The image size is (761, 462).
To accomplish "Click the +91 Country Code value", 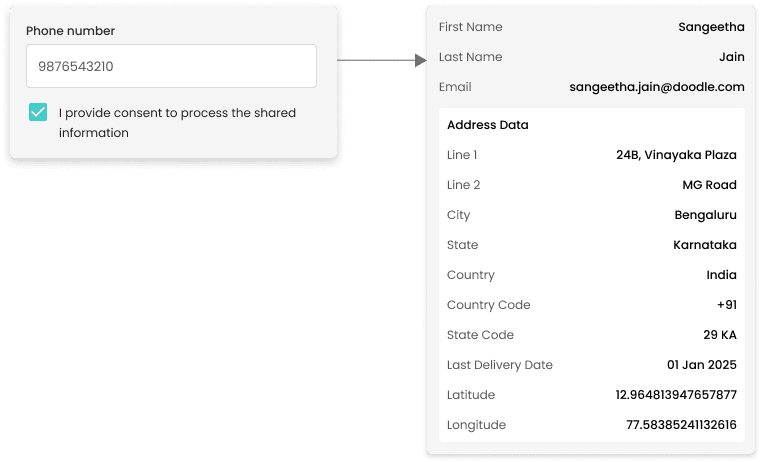I will coord(726,305).
